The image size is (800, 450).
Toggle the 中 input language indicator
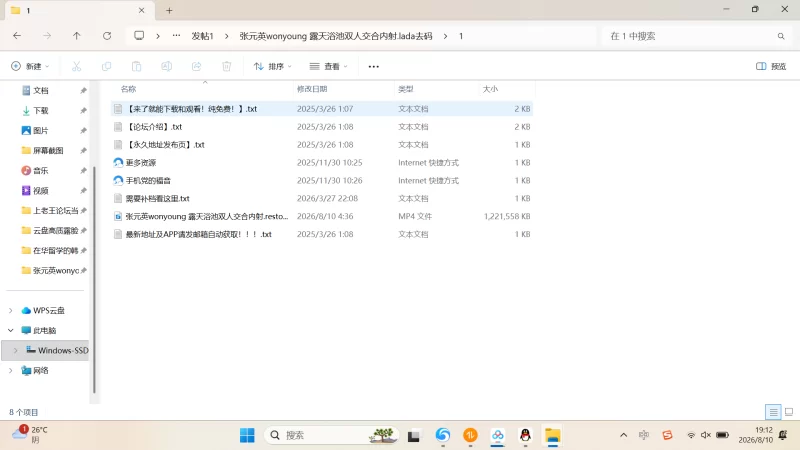[x=644, y=435]
